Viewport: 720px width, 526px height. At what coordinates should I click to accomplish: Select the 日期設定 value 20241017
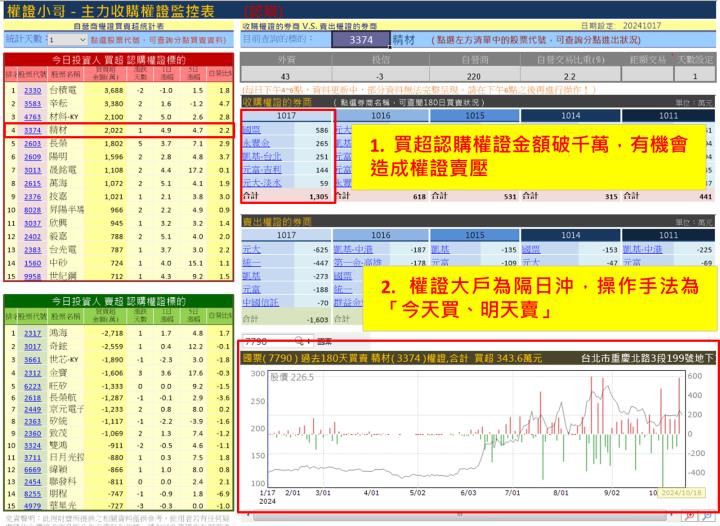(x=642, y=26)
